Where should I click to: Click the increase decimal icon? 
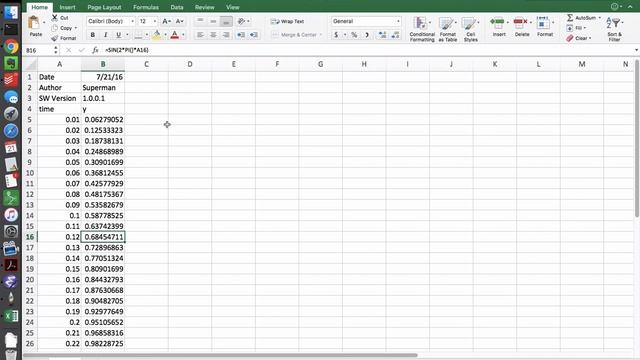382,35
